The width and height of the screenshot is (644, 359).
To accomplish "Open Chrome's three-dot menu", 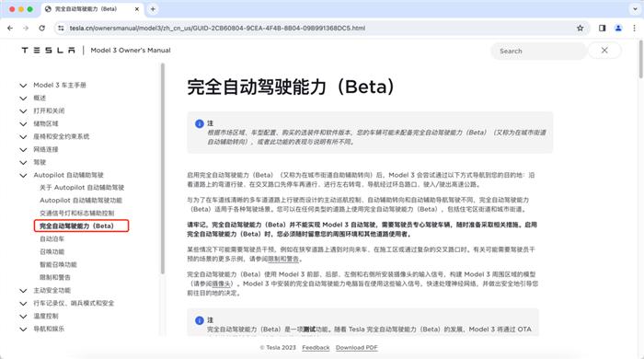I will point(634,28).
